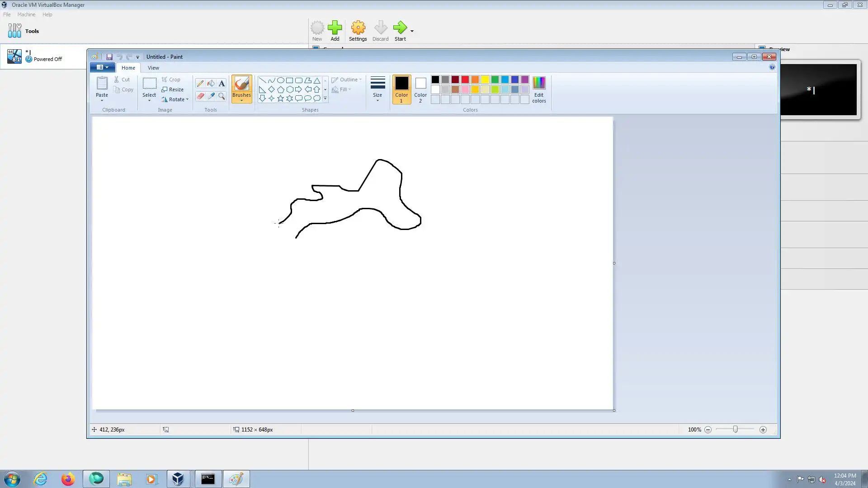868x488 pixels.
Task: Click VirtualBox Settings button
Action: click(x=358, y=31)
